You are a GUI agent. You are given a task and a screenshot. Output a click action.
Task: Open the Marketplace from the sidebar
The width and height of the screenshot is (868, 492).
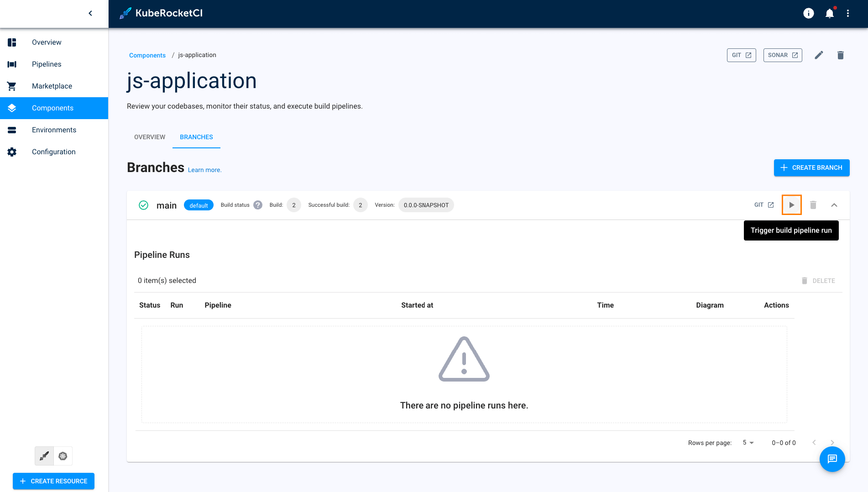(52, 86)
